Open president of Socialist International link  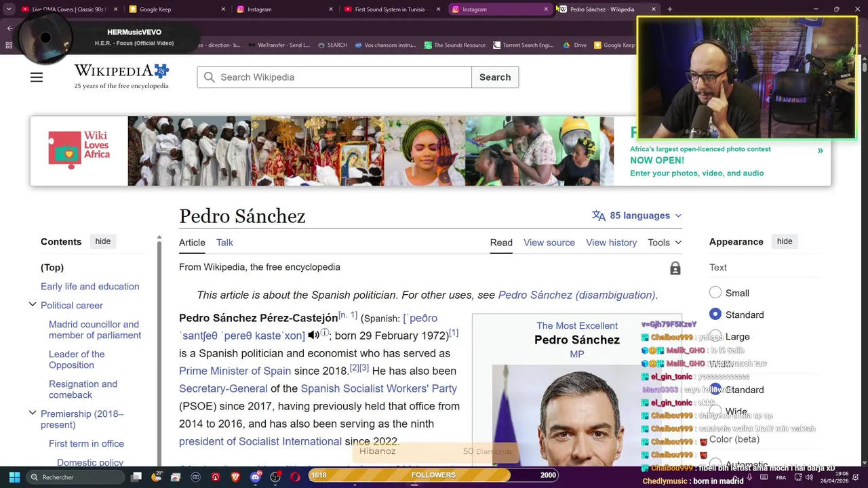(260, 441)
